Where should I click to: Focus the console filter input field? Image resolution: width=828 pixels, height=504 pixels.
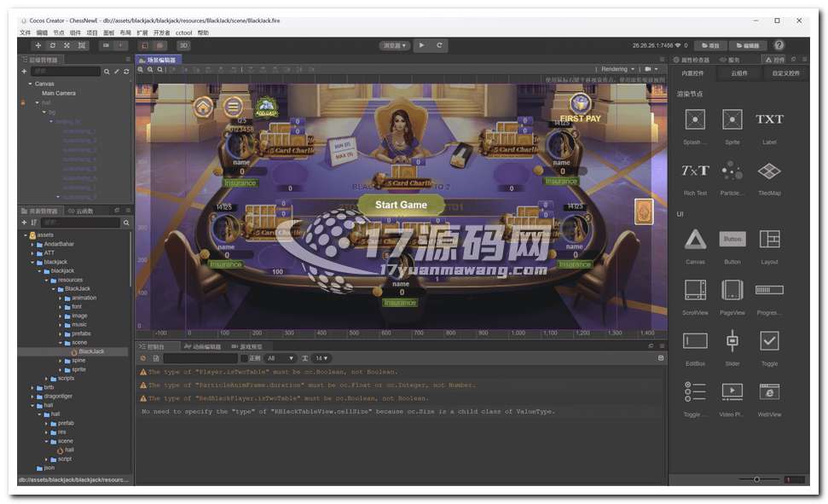(x=200, y=358)
